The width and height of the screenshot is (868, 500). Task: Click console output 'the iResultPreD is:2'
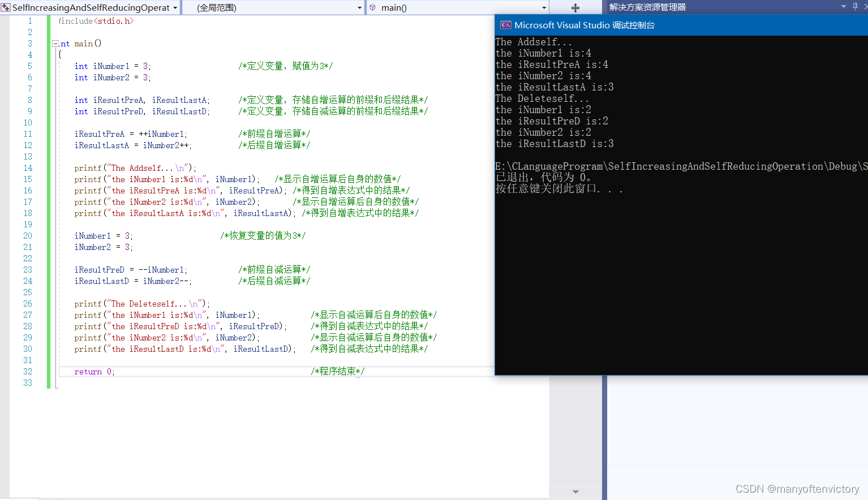pyautogui.click(x=552, y=121)
